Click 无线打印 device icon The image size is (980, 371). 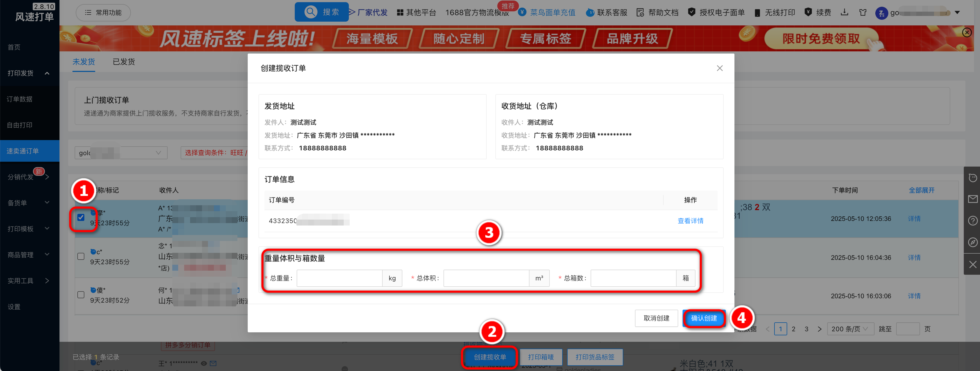pyautogui.click(x=757, y=13)
